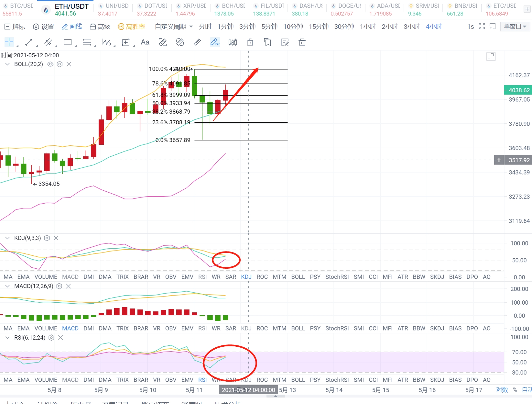Click the 4038.62 current price label

point(518,90)
